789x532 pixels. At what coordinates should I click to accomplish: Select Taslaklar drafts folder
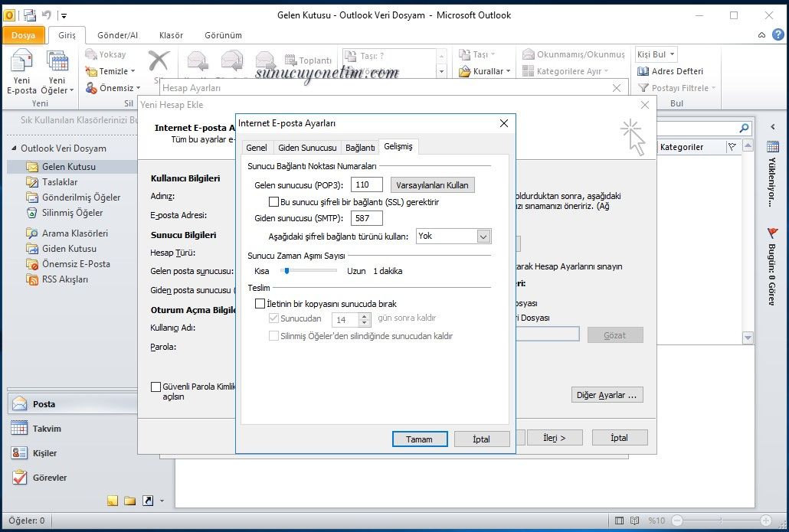click(x=60, y=182)
